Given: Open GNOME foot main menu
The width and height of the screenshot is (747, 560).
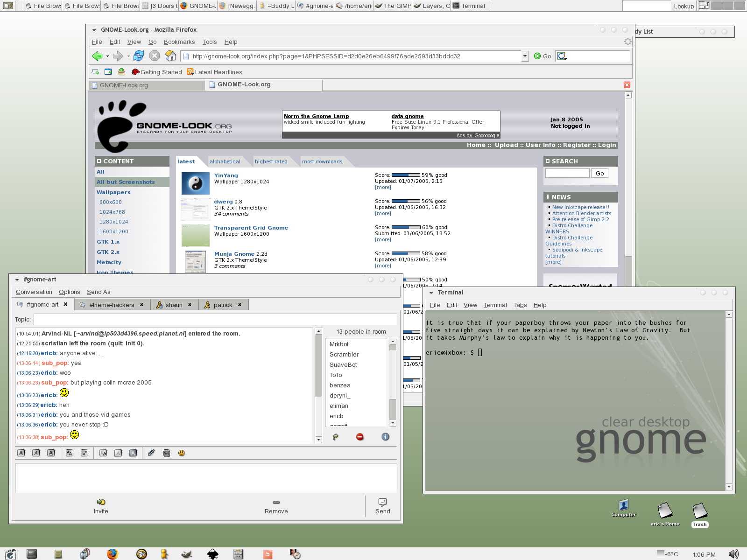Looking at the screenshot, I should click(10, 554).
